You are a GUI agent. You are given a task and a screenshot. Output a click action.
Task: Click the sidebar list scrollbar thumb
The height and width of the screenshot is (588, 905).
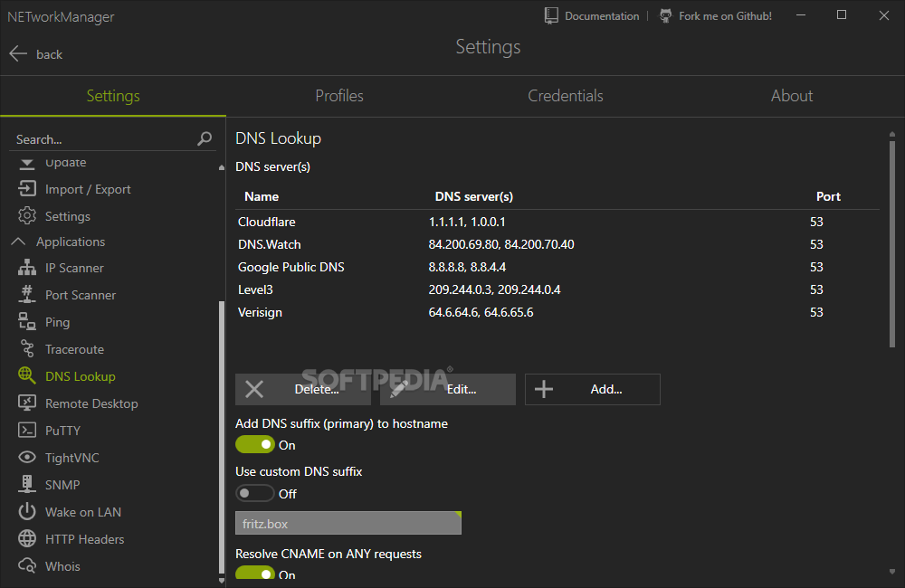pyautogui.click(x=222, y=438)
